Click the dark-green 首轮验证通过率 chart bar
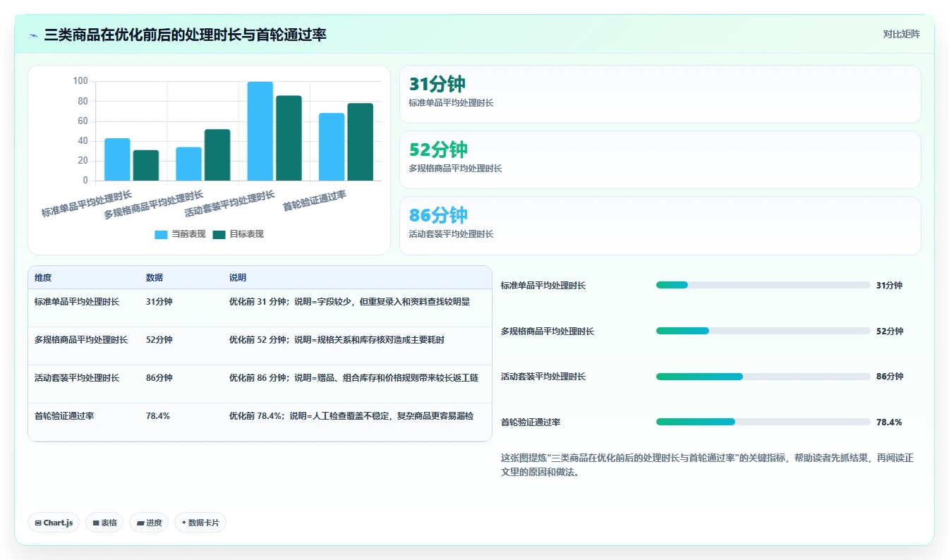Viewport: 949px width, 560px height. click(360, 142)
